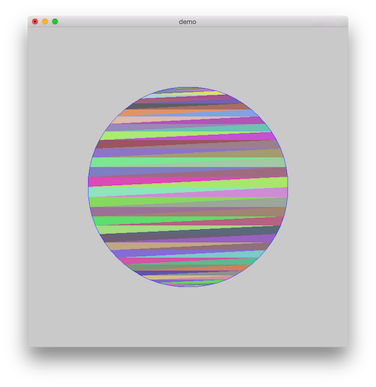This screenshot has width=376, height=387.
Task: Click the "demo" window title text
Action: [187, 22]
